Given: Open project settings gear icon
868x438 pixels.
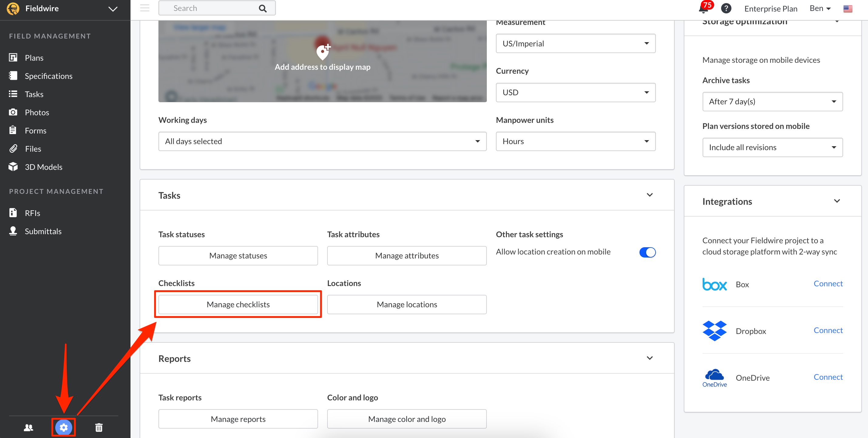Looking at the screenshot, I should 64,427.
